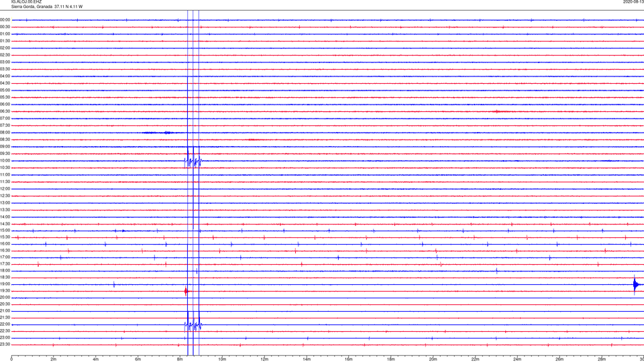Select the 05:30 trace time label
644x362 pixels.
5,97
